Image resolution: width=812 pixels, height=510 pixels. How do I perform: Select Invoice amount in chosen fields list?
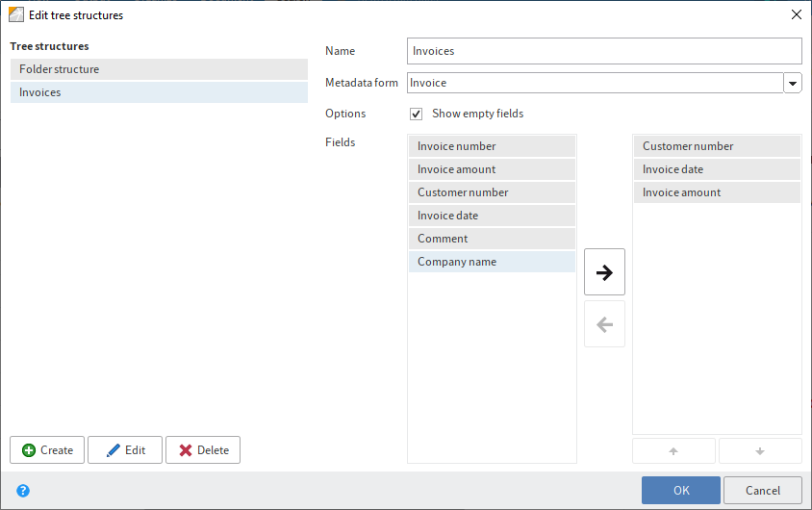[717, 192]
